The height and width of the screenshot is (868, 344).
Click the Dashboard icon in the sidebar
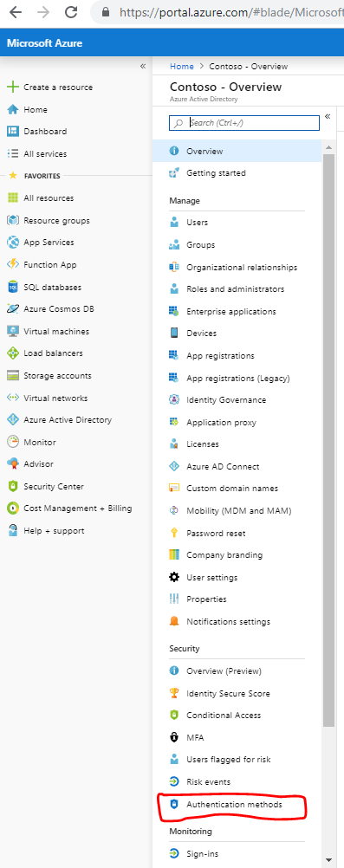pyautogui.click(x=12, y=131)
